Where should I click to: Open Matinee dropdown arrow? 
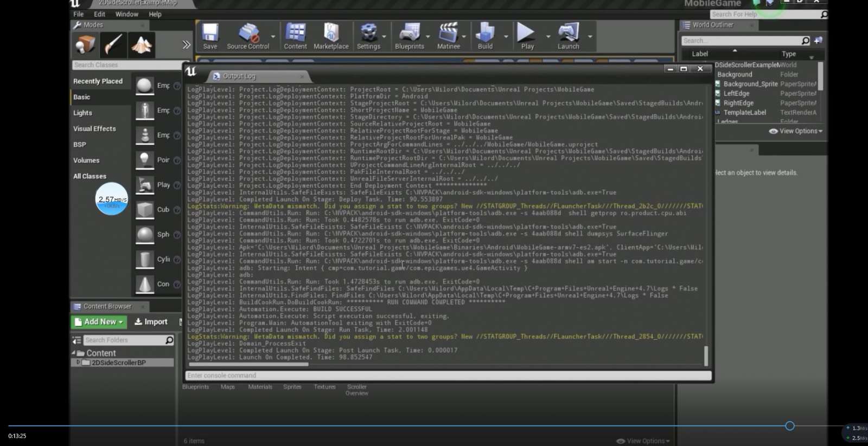click(464, 36)
